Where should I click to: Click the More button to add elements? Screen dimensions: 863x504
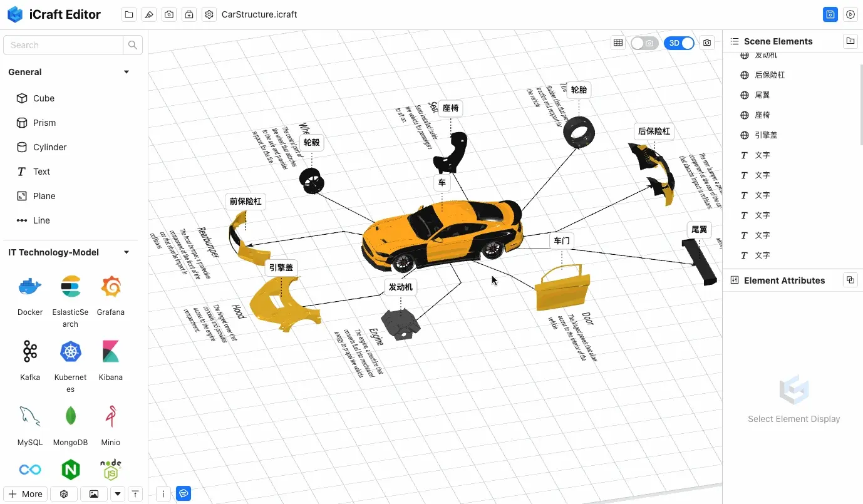[x=25, y=493]
